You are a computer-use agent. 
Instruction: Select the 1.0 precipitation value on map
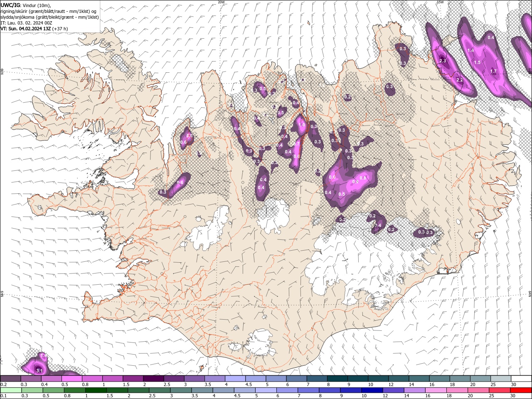(x=302, y=125)
